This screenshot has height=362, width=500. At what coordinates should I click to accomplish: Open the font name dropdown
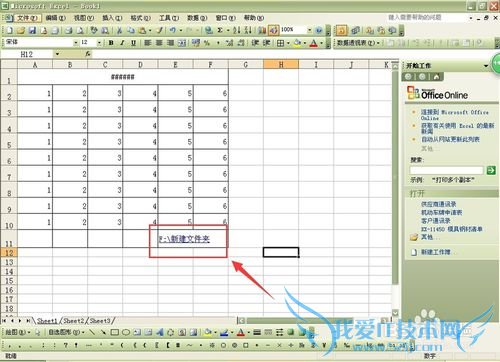(x=76, y=43)
